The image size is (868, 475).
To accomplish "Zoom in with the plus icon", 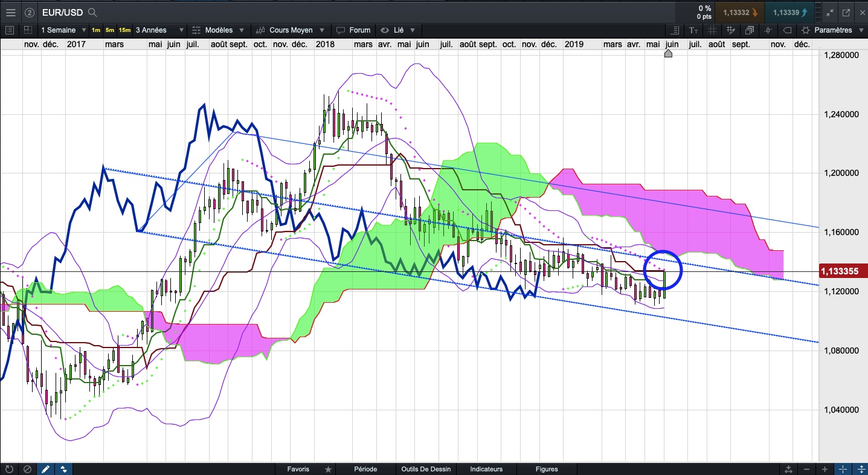I will click(x=825, y=469).
